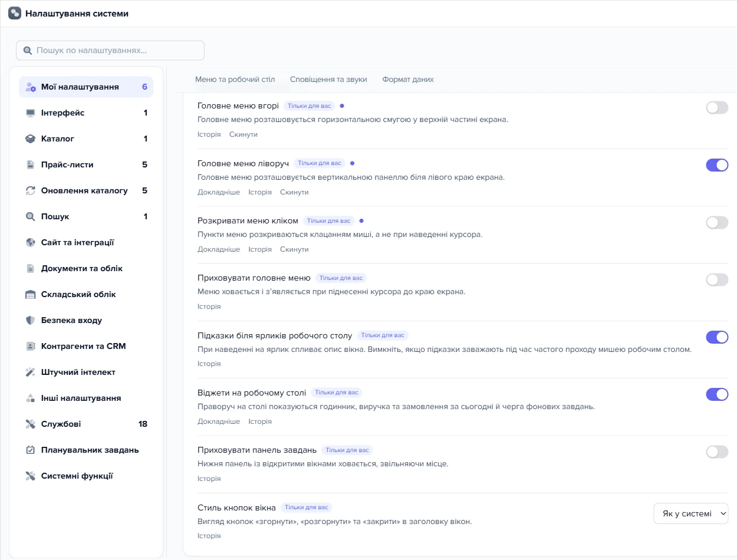
Task: Click Скинути under Головне меню вгорі
Action: (244, 134)
